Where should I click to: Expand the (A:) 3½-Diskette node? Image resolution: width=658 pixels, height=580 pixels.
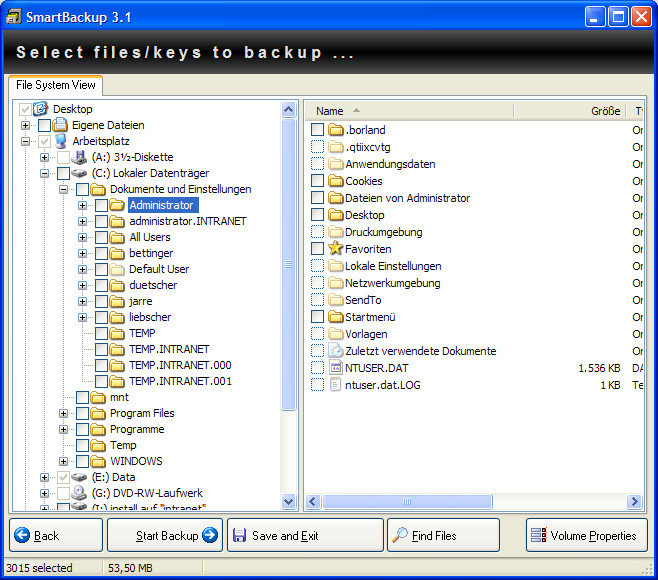[x=44, y=157]
